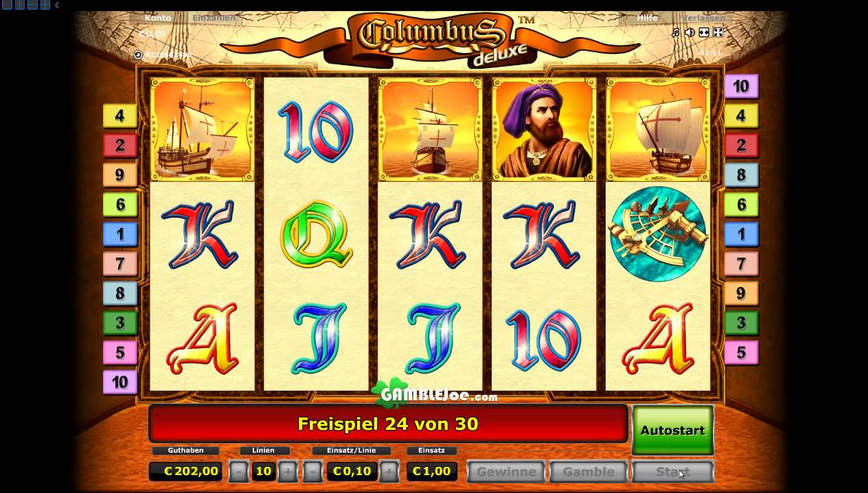Decrease the Linien count with minus
The height and width of the screenshot is (493, 868).
[x=238, y=471]
